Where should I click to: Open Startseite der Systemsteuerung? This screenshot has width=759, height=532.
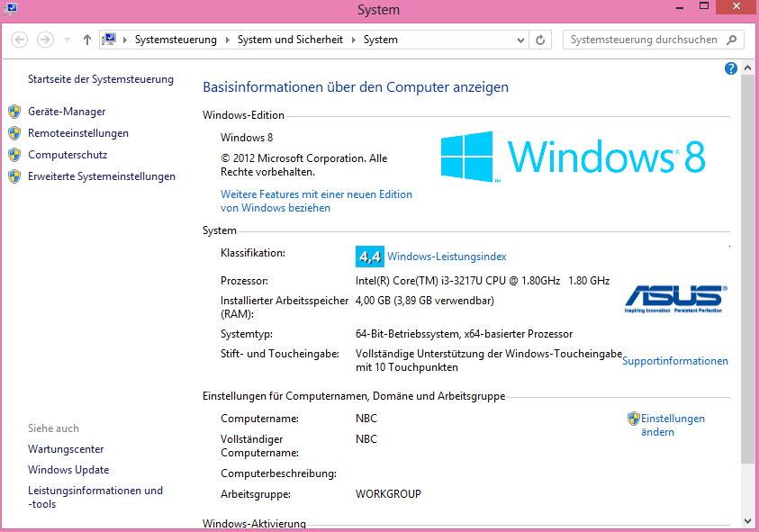[101, 79]
